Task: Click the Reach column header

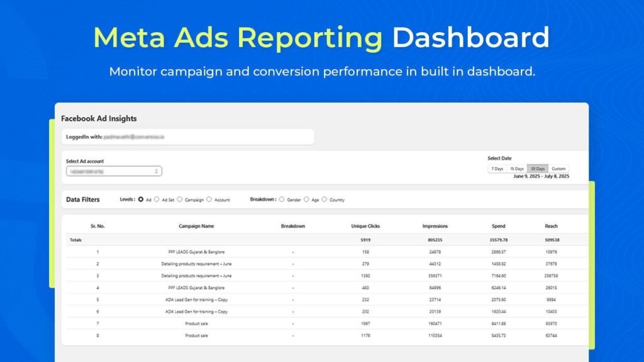Action: [x=551, y=226]
